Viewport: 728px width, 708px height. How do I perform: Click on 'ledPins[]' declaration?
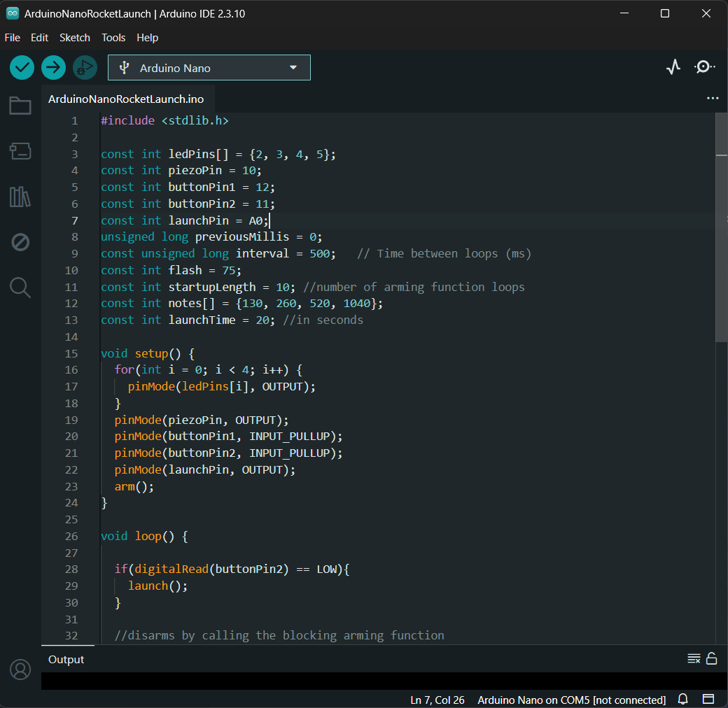(x=198, y=154)
